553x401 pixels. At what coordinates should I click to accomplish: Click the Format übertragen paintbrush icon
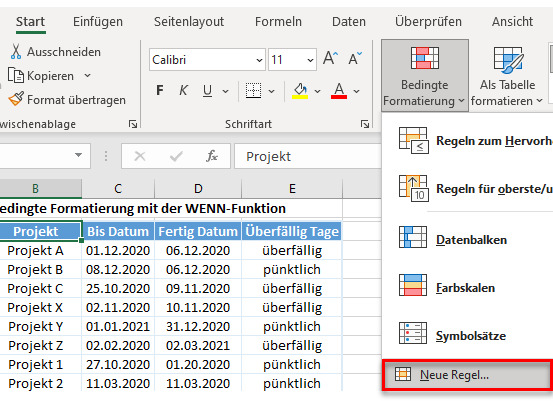click(16, 99)
